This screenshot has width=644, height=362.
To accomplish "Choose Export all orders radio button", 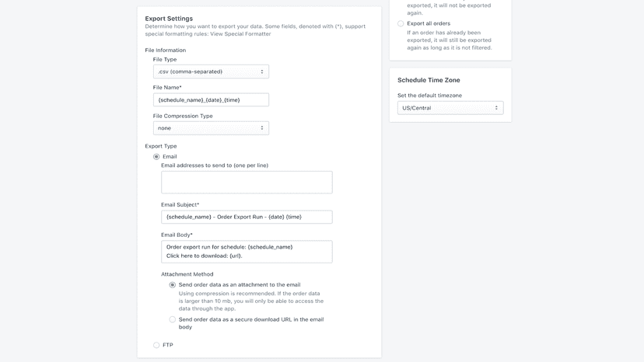I will click(x=401, y=23).
